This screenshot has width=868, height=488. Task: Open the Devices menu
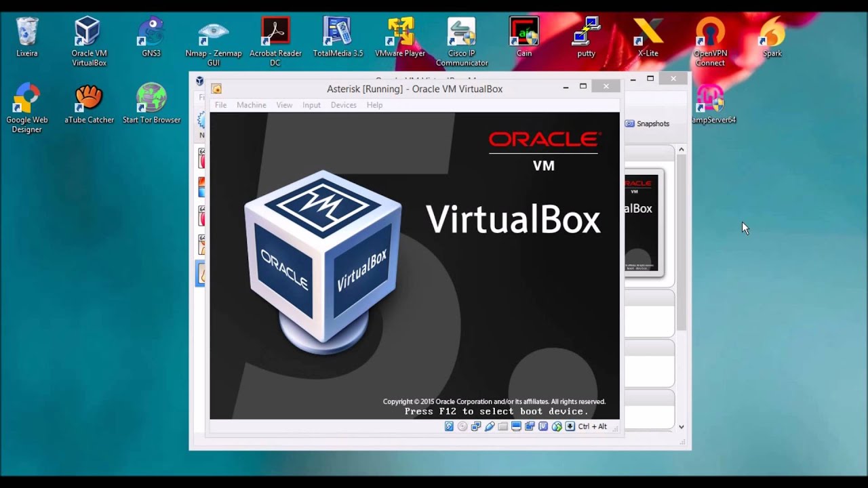click(x=344, y=105)
